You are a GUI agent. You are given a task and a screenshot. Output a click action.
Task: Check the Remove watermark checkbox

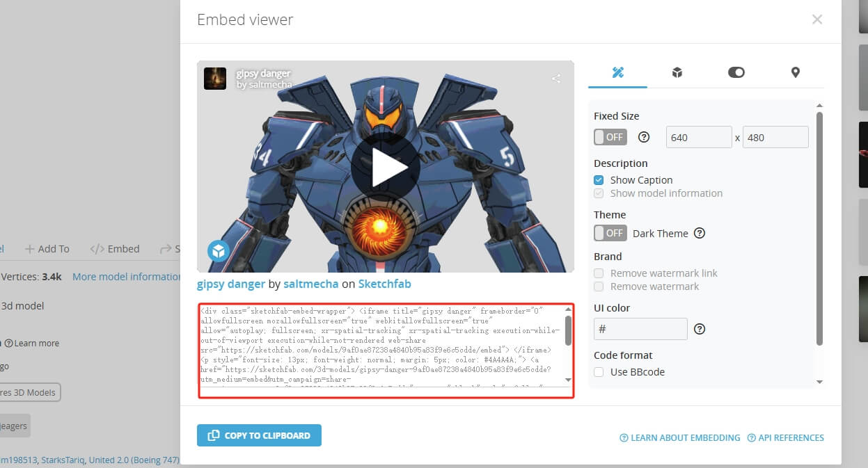tap(599, 287)
